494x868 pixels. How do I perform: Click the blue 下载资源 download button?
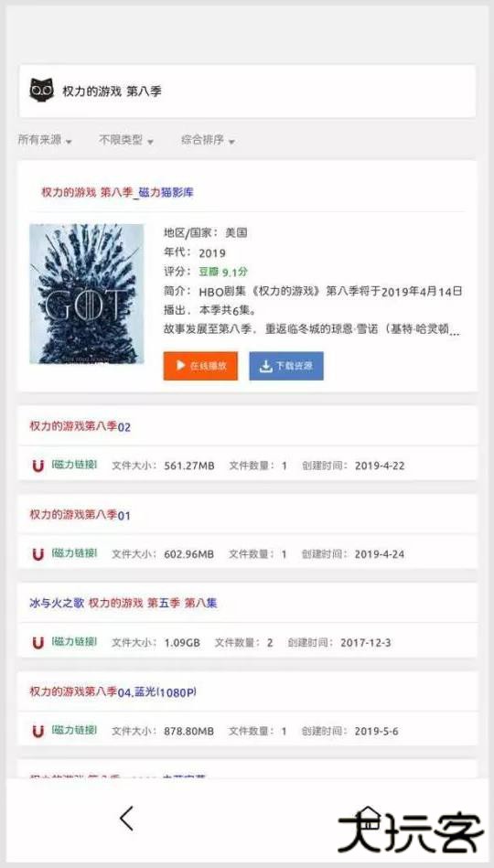[x=286, y=366]
